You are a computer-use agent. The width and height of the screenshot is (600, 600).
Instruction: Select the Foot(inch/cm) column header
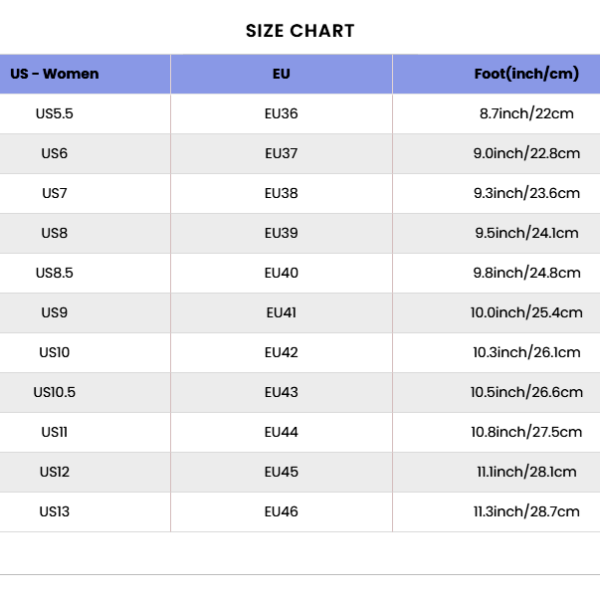pos(527,74)
